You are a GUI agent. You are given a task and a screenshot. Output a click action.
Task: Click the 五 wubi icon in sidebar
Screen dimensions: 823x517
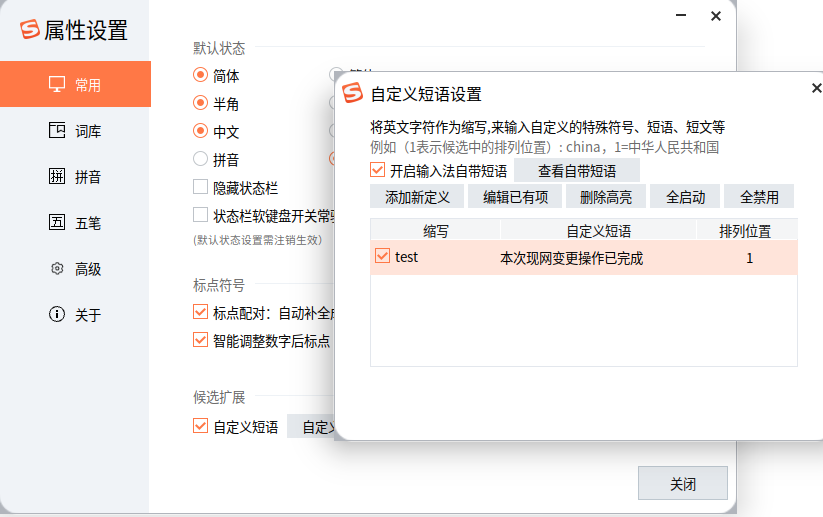pyautogui.click(x=57, y=222)
